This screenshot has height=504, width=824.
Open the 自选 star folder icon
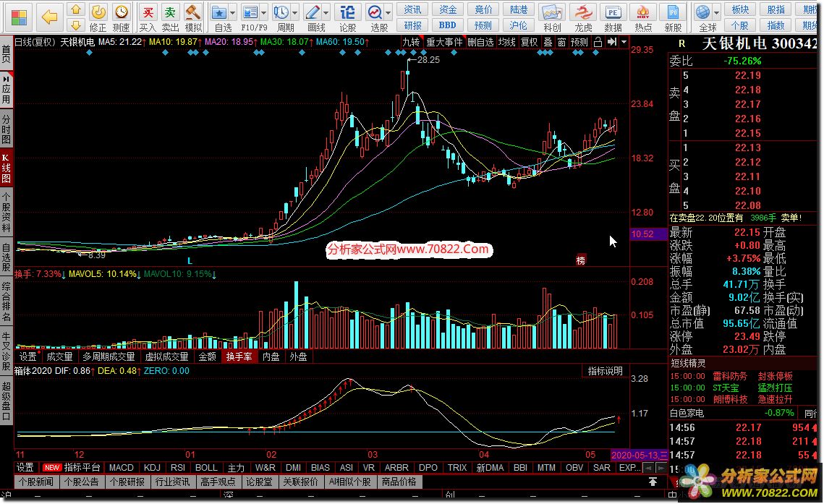218,12
